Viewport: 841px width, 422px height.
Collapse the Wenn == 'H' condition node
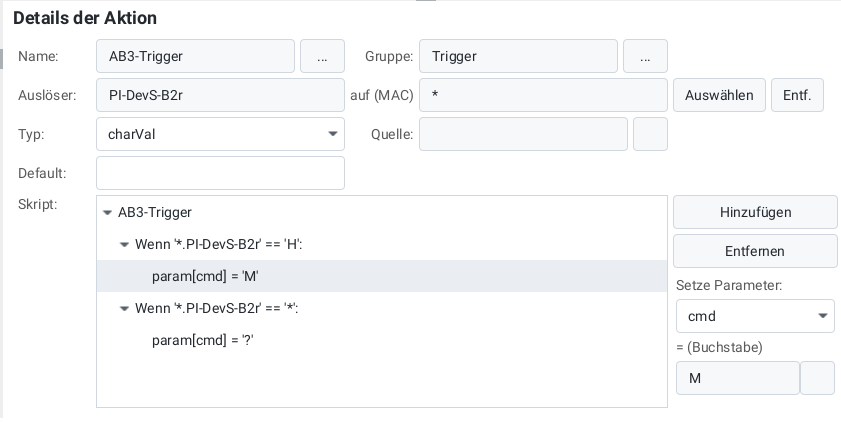pyautogui.click(x=124, y=244)
